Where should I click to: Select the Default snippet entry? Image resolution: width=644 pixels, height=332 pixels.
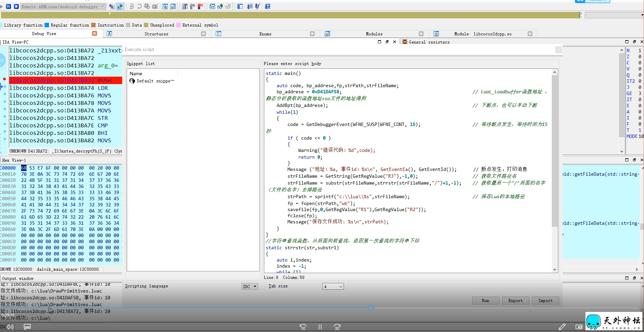[x=152, y=81]
